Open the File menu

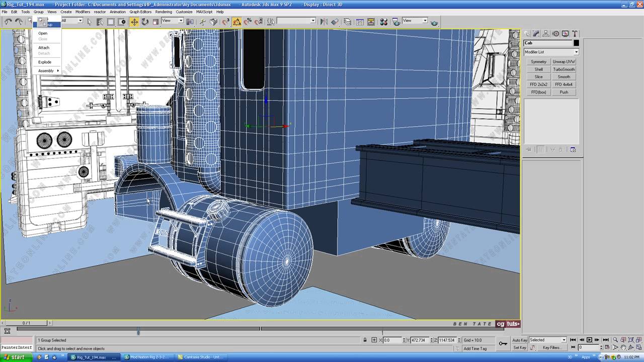click(x=5, y=12)
